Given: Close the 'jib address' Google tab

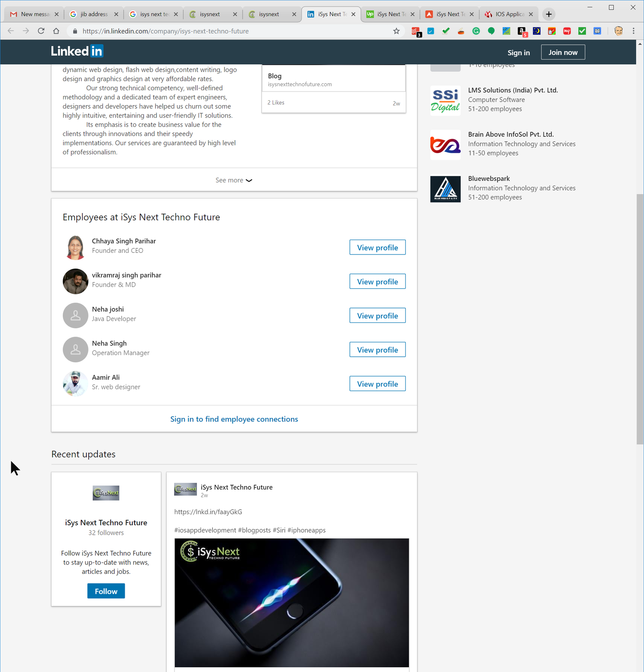Looking at the screenshot, I should pyautogui.click(x=116, y=14).
